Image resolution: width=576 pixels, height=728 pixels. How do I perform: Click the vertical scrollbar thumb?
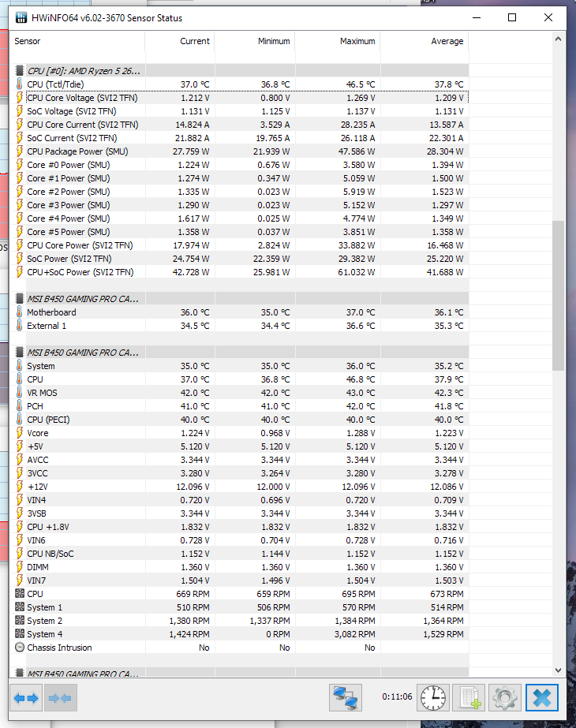pos(558,296)
